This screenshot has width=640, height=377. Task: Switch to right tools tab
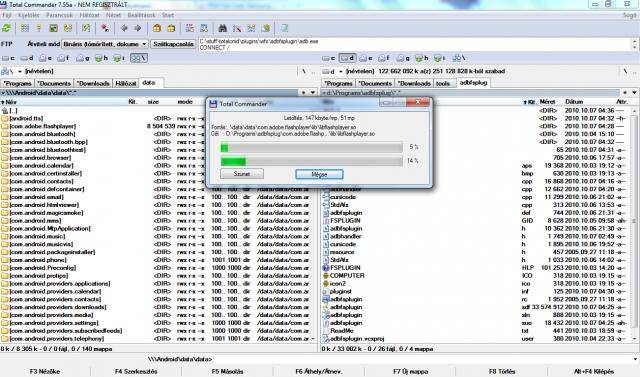pos(443,83)
